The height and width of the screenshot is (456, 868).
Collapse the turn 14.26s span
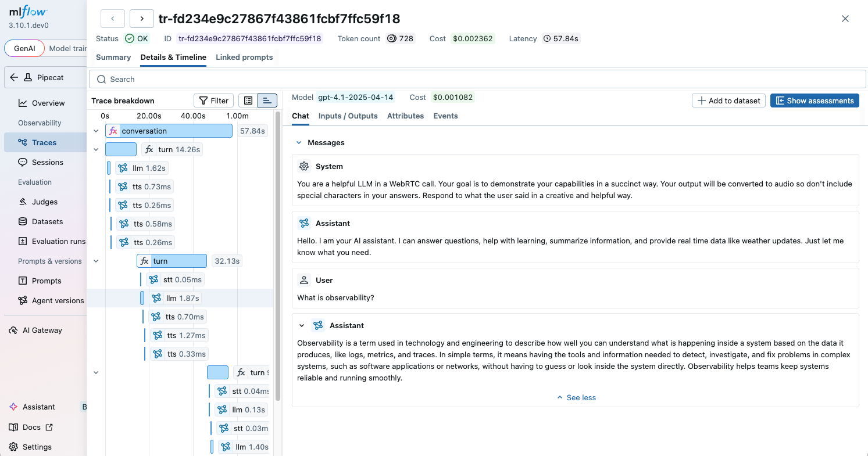click(x=96, y=149)
